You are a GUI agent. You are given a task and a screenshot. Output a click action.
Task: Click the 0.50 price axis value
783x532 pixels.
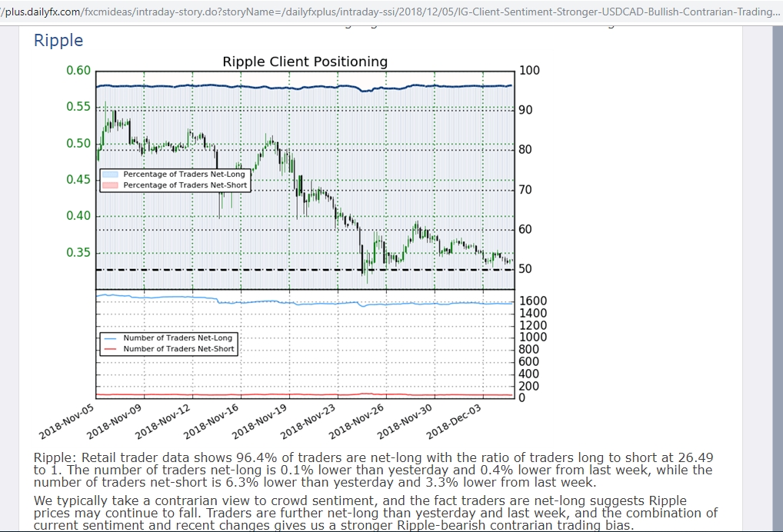78,143
